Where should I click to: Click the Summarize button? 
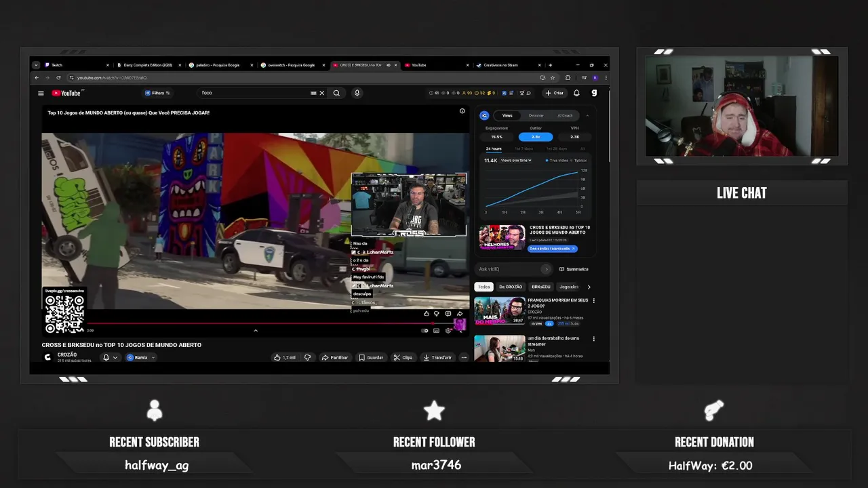pos(574,269)
